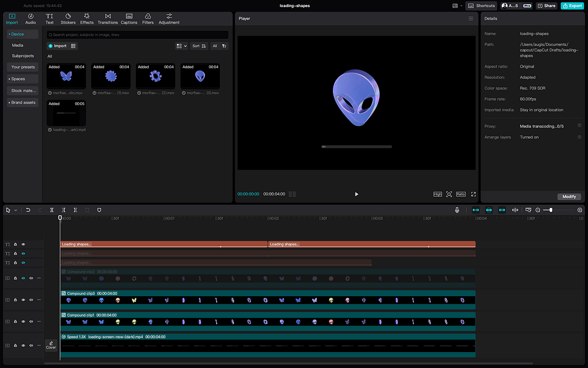The width and height of the screenshot is (588, 368).
Task: Select the Split clip tool
Action: point(52,210)
